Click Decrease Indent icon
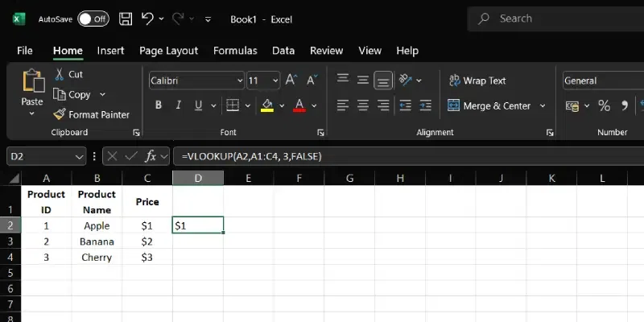 [406, 105]
